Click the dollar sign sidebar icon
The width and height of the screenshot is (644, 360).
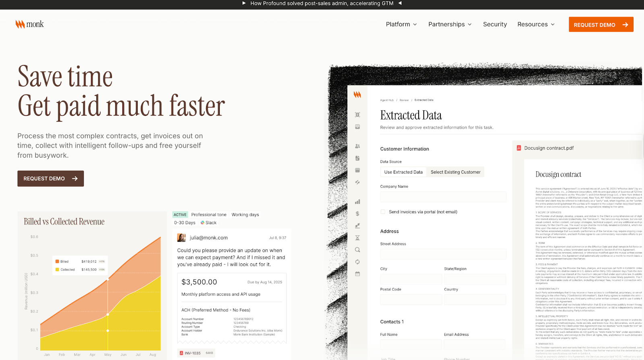pyautogui.click(x=357, y=214)
